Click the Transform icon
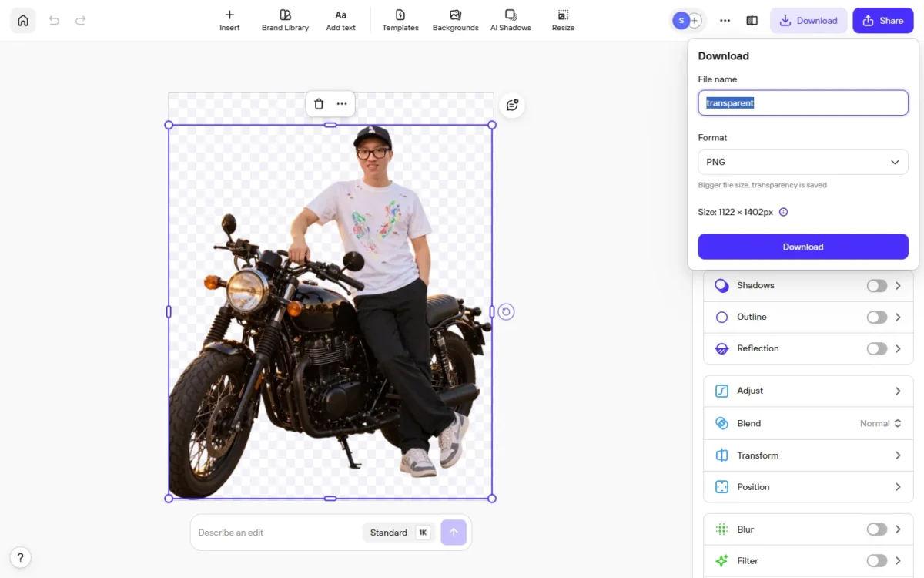 click(721, 455)
